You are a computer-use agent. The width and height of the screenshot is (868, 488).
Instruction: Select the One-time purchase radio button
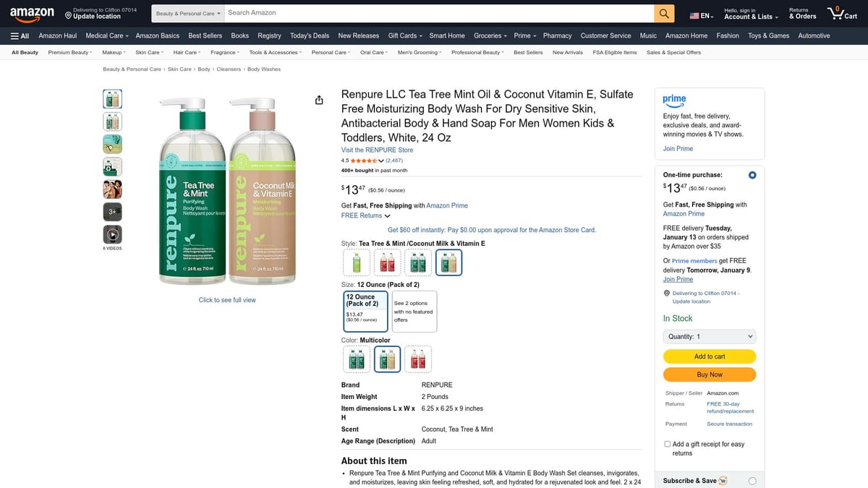tap(752, 174)
